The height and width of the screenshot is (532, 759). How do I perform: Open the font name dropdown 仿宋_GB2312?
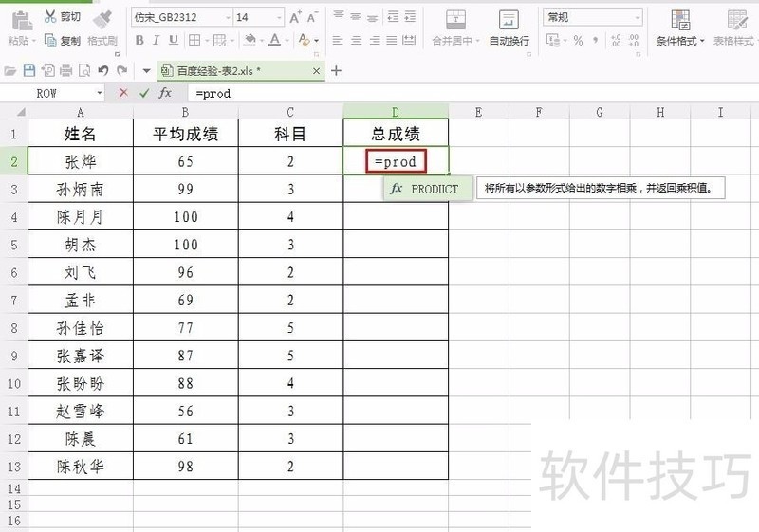[x=224, y=17]
